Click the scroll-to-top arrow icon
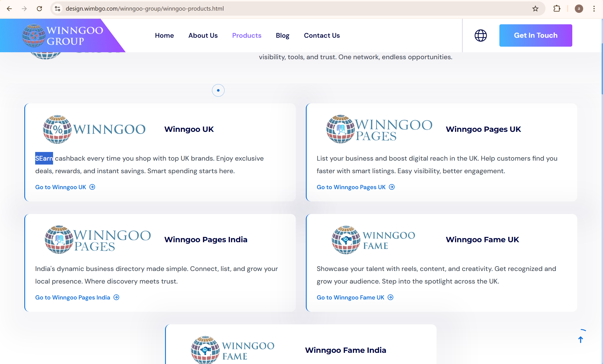 click(x=581, y=339)
